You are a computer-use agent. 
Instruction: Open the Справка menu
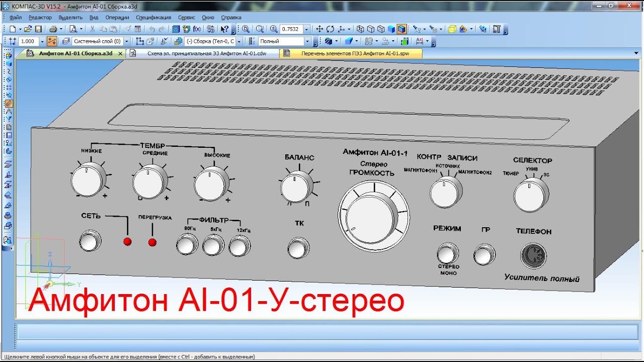pyautogui.click(x=231, y=17)
